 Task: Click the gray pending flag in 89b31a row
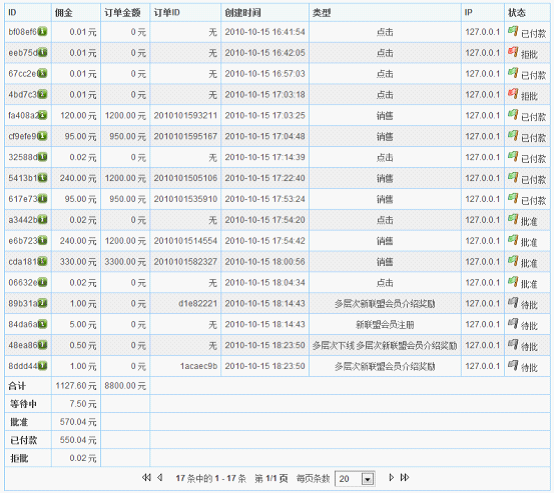[513, 302]
